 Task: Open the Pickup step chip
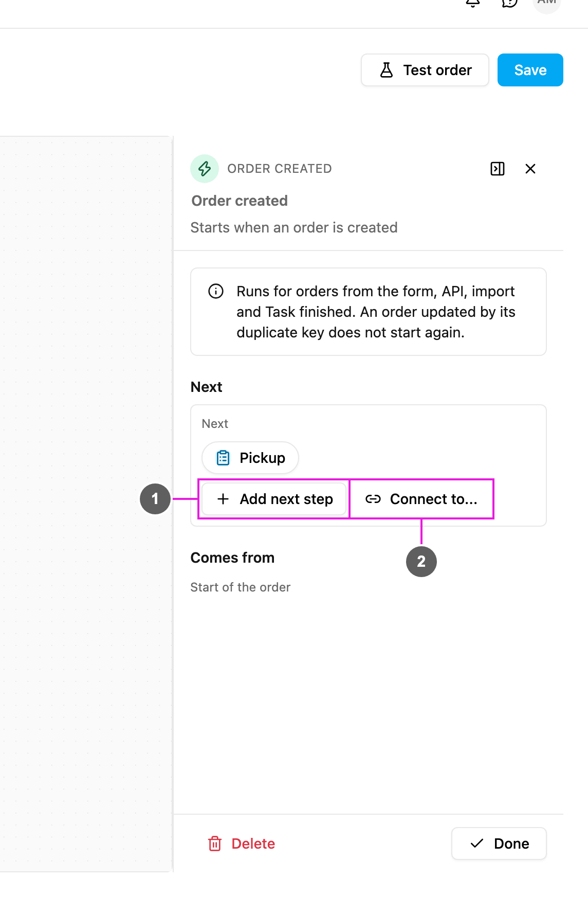tap(250, 458)
